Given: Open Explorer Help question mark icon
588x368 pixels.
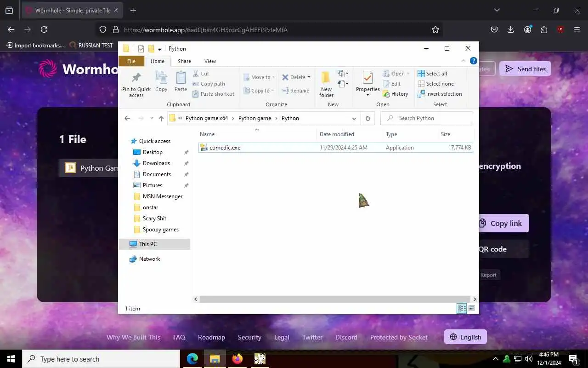Looking at the screenshot, I should 474,61.
